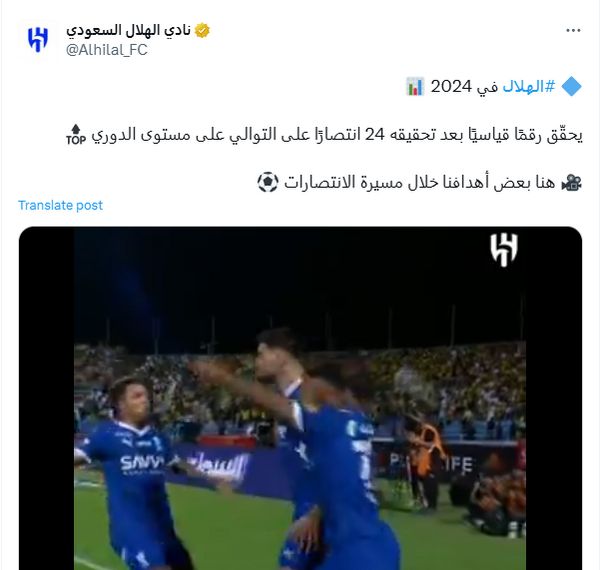Click the display name نادي الهلال السعودي
The height and width of the screenshot is (570, 600).
point(129,30)
